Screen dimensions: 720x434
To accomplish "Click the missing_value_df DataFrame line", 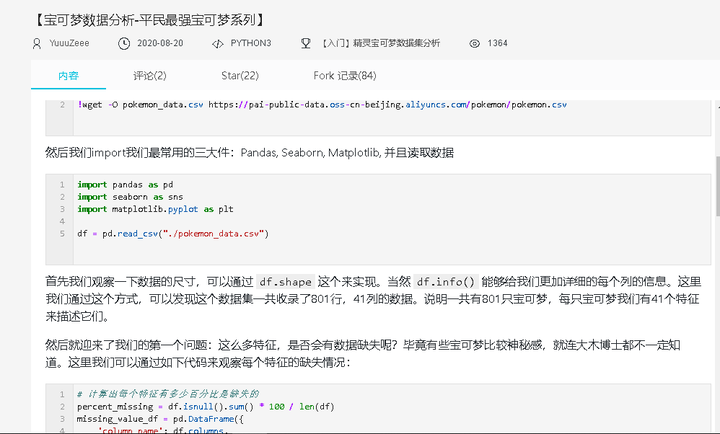I will [160, 419].
